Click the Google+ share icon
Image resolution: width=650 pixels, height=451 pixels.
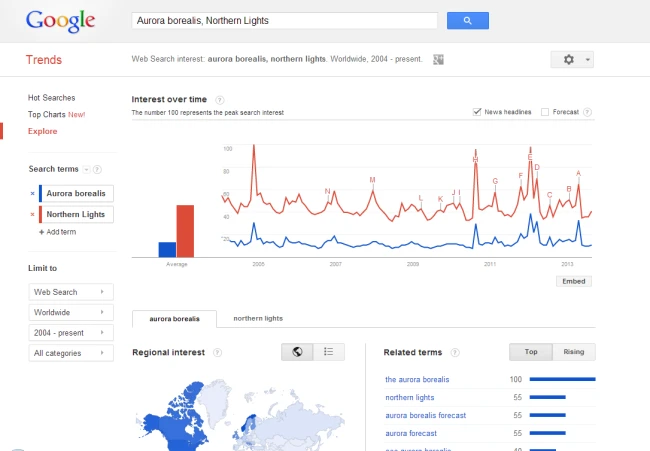coord(438,60)
